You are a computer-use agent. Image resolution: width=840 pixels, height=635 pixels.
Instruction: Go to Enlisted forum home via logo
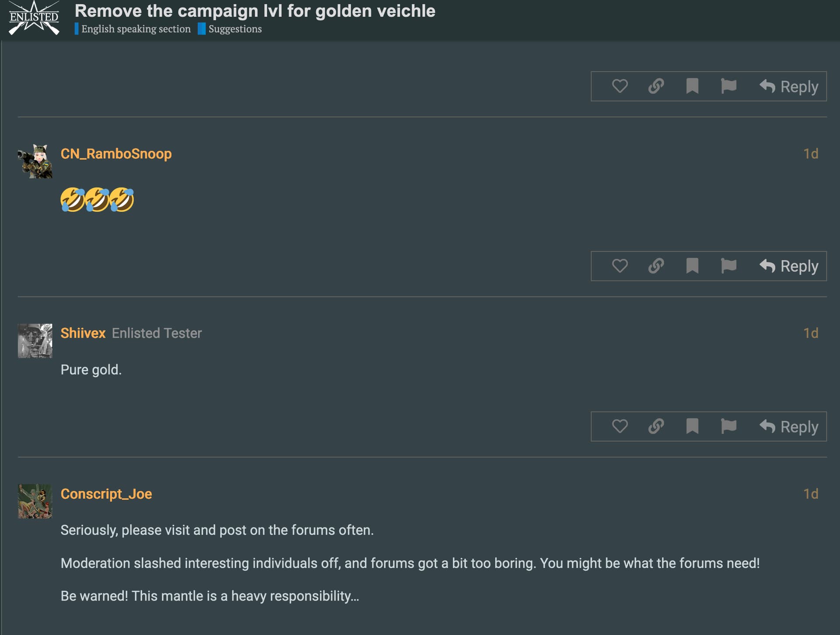click(x=34, y=18)
